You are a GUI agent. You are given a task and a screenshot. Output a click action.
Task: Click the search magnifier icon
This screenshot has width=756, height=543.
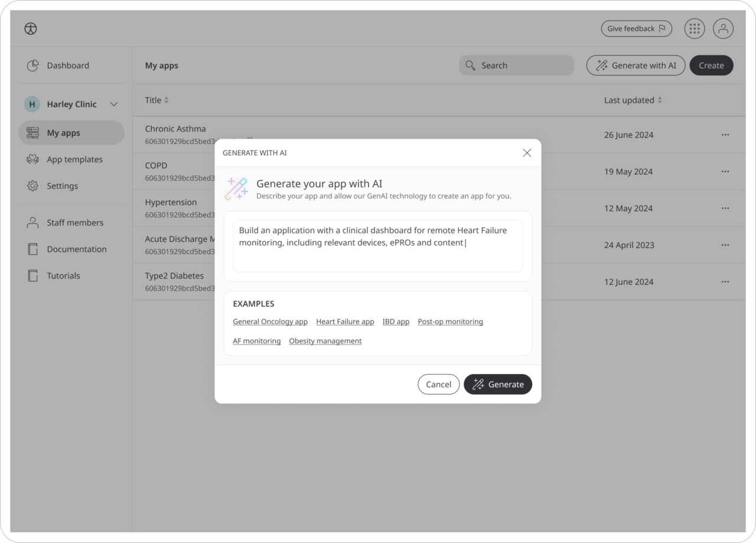pyautogui.click(x=470, y=66)
